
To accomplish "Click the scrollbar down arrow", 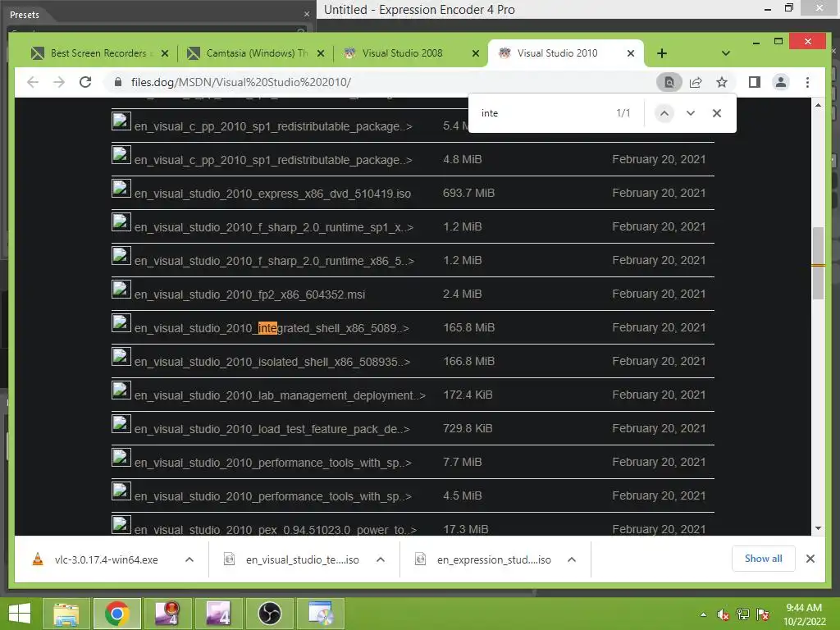I will point(818,528).
